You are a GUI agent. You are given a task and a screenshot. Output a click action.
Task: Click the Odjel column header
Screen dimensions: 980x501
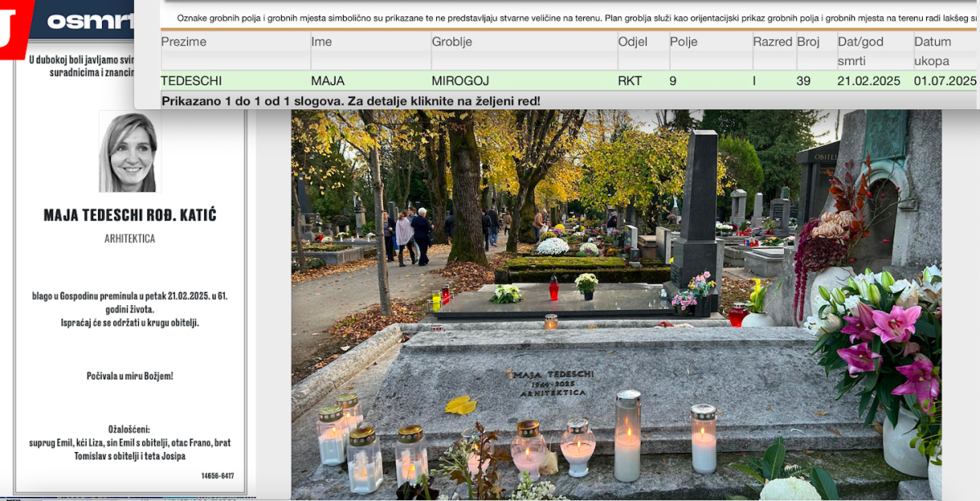(633, 42)
